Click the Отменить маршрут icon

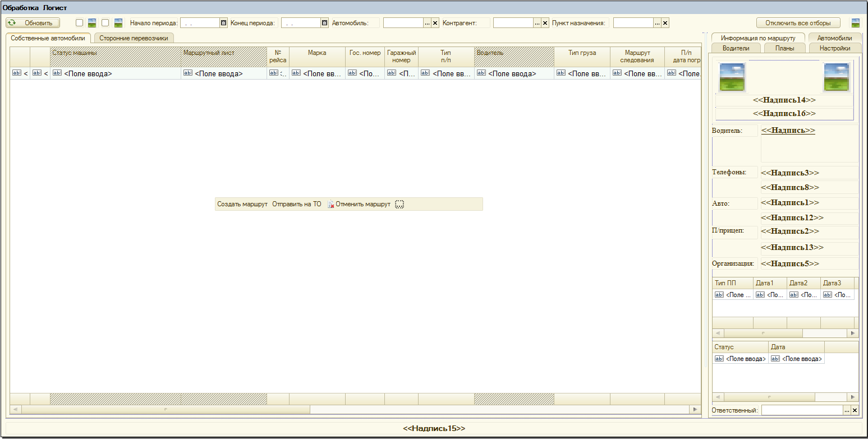coord(330,205)
